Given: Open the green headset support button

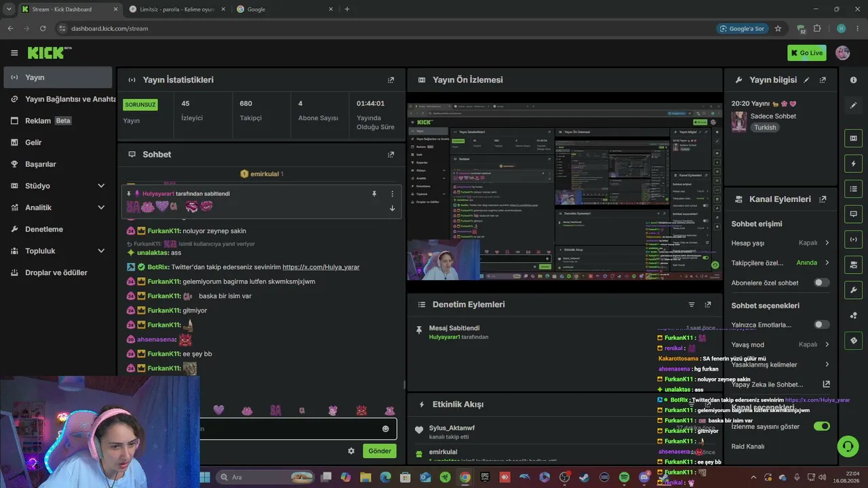Looking at the screenshot, I should point(848,446).
